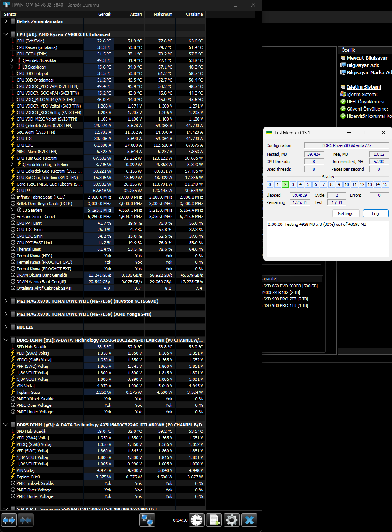Open the remote network monitoring icon in HWiNFO
This screenshot has height=532, width=392.
[x=147, y=520]
